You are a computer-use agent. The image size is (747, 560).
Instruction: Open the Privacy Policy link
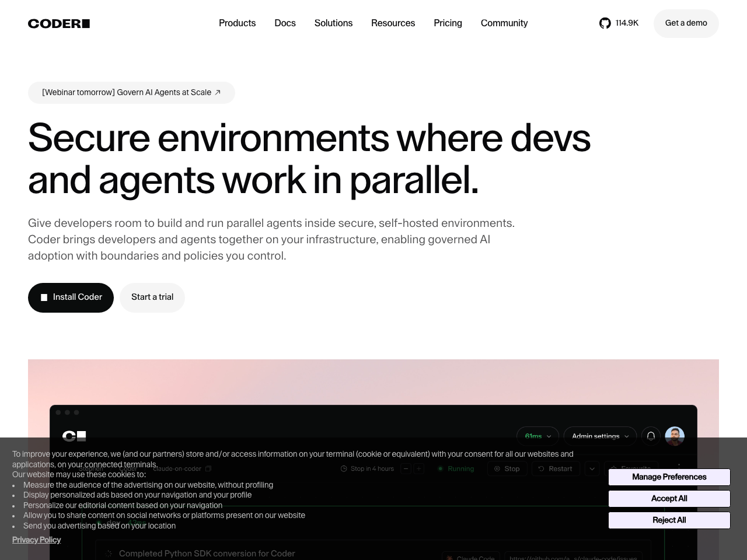tap(36, 540)
